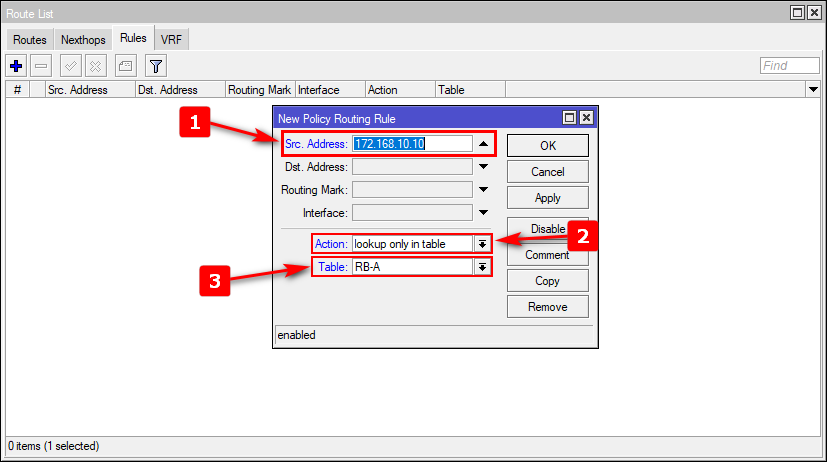Collapse the Src. Address field arrow
The width and height of the screenshot is (827, 462).
[x=483, y=144]
